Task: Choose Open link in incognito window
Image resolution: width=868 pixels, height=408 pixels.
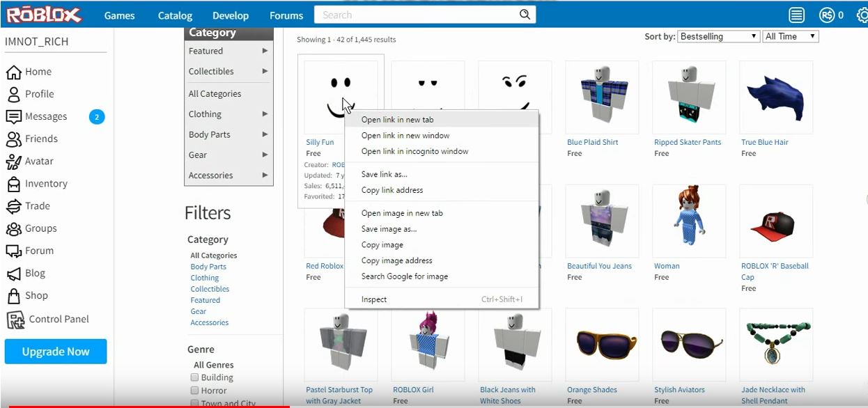Action: (x=442, y=151)
